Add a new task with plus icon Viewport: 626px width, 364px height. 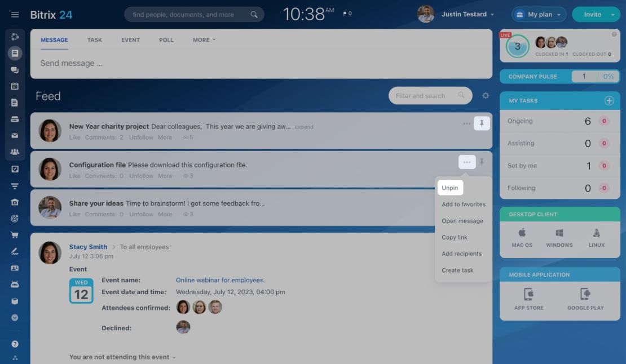[609, 101]
